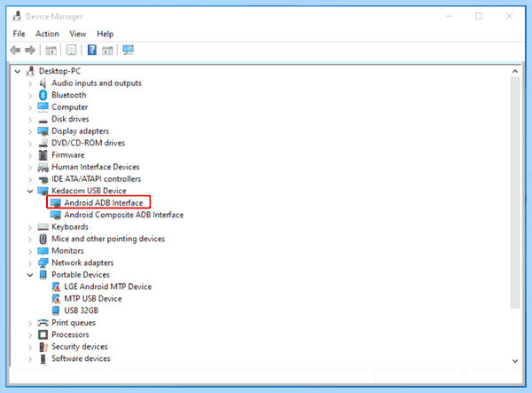Open the Help menu

coord(106,34)
